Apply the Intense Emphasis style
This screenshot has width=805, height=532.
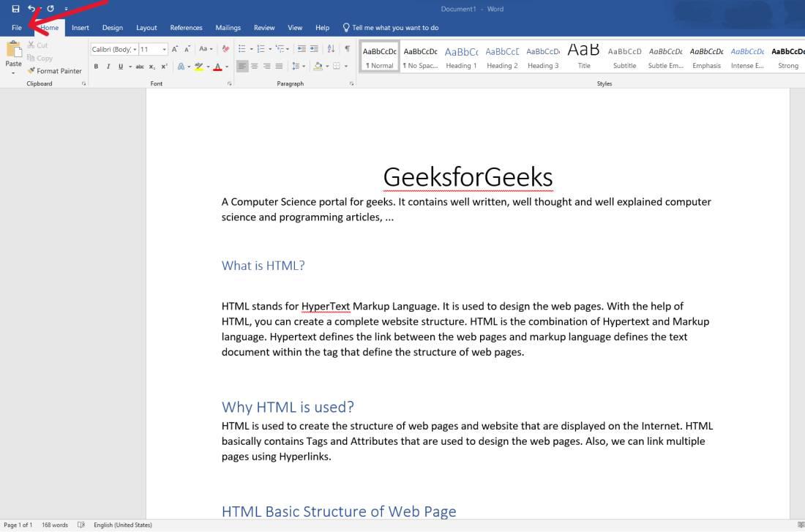(x=747, y=57)
